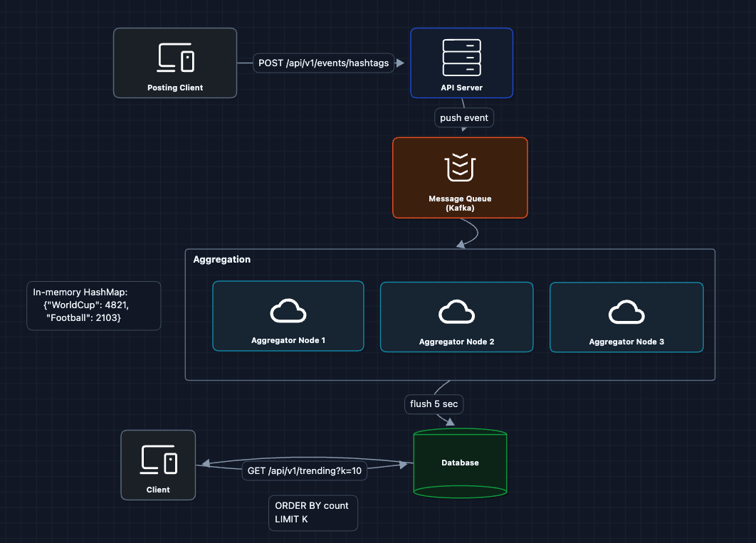Screen dimensions: 756x543
Task: Click the Aggregation group title
Action: 222,260
